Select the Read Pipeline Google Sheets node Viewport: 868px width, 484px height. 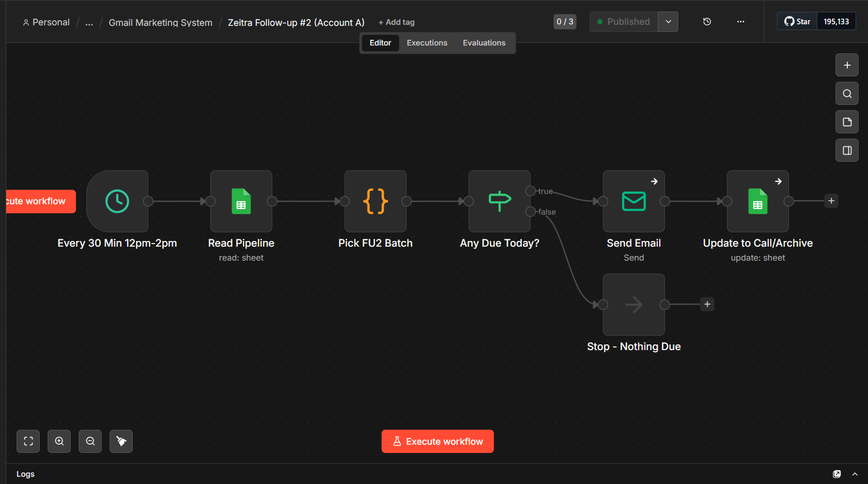pyautogui.click(x=241, y=201)
